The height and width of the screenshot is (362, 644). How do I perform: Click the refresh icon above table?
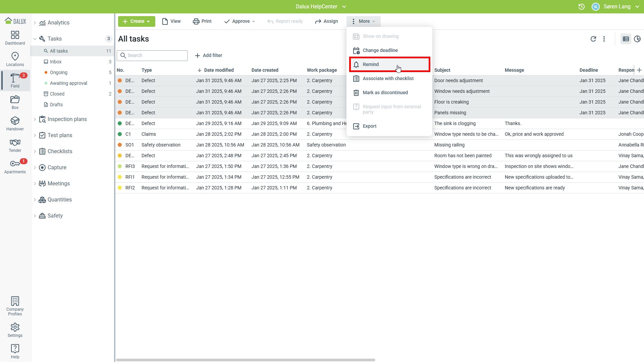click(x=593, y=39)
